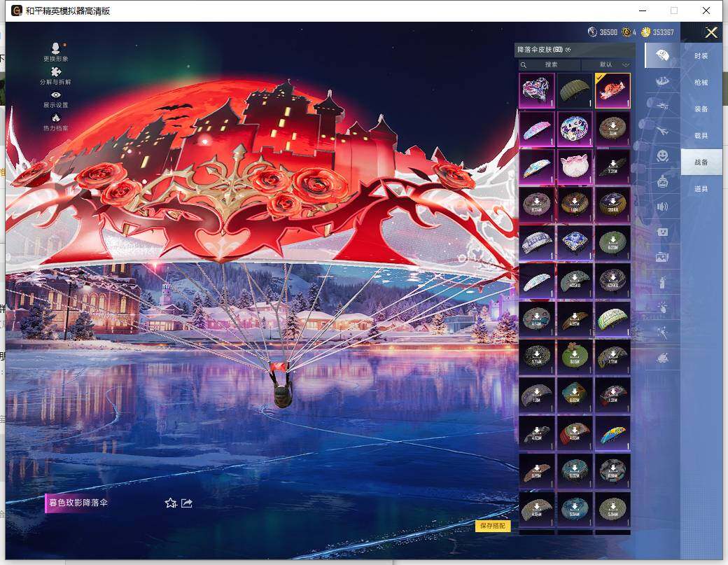The width and height of the screenshot is (728, 565).
Task: Click the 暮色玫影降落伞 skin name label
Action: (78, 503)
